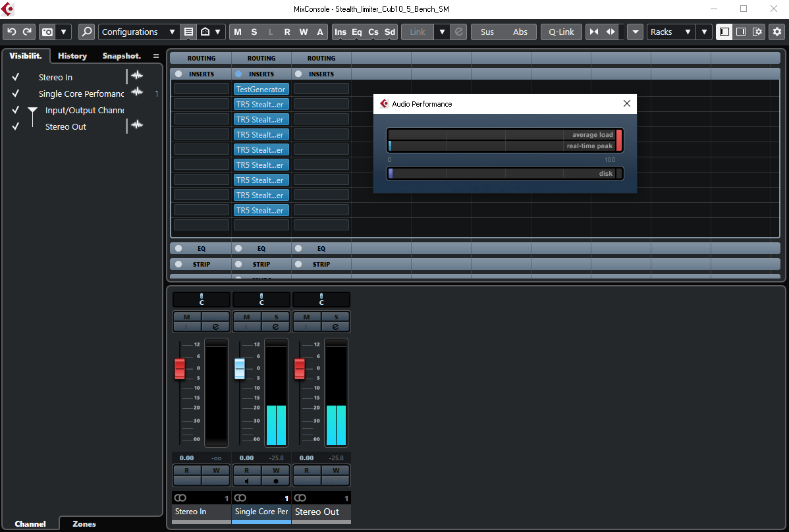This screenshot has height=532, width=789.
Task: Toggle the left zone layout icon
Action: [x=724, y=32]
